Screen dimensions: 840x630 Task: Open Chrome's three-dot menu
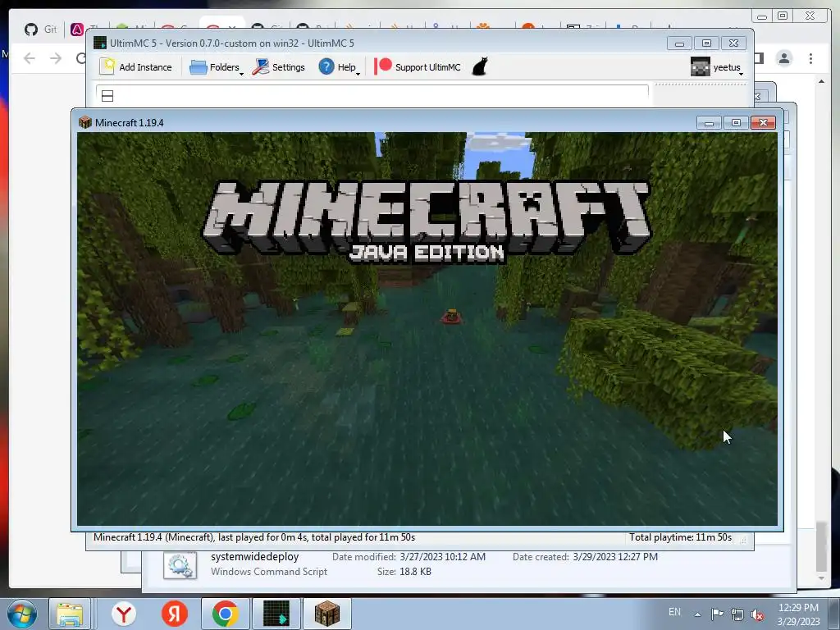click(x=811, y=58)
